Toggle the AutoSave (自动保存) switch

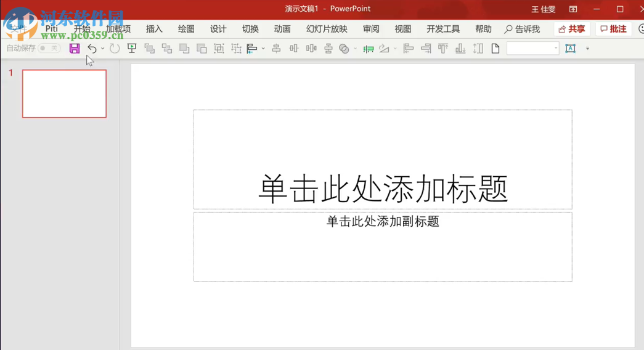49,49
